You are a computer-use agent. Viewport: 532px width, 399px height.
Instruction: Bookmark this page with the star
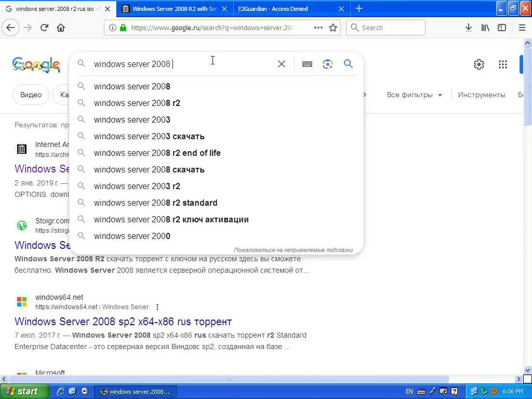coord(333,28)
